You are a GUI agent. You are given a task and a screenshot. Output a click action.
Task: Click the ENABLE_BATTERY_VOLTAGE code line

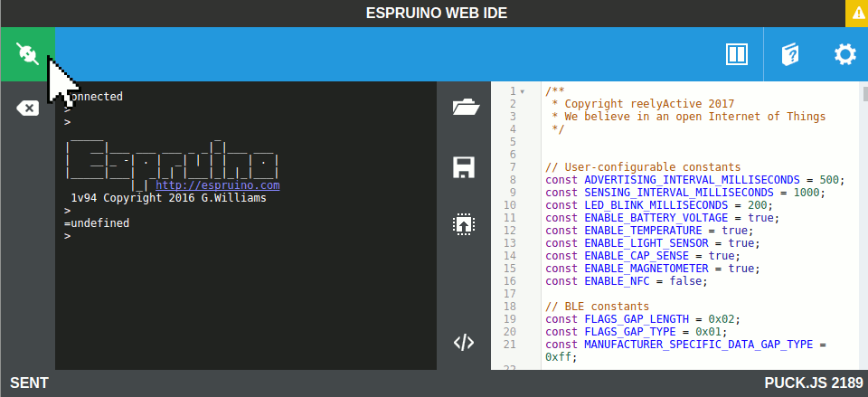coord(663,218)
